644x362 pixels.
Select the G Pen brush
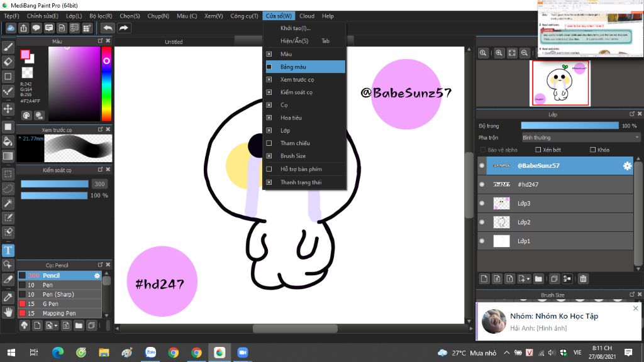pyautogui.click(x=60, y=304)
